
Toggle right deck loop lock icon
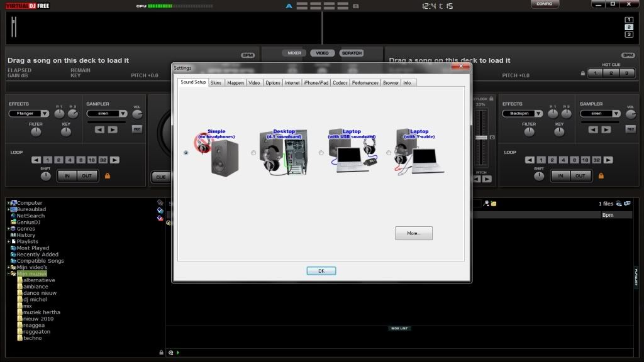[x=601, y=176]
